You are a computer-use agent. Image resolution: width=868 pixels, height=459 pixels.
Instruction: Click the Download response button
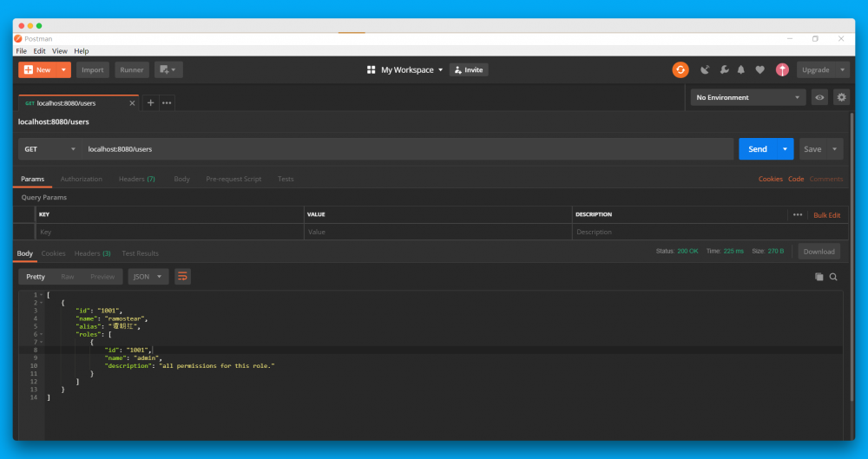pyautogui.click(x=819, y=252)
